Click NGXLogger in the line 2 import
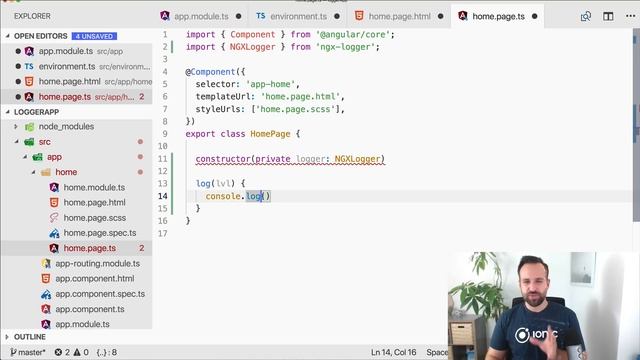640x360 pixels. [x=252, y=47]
